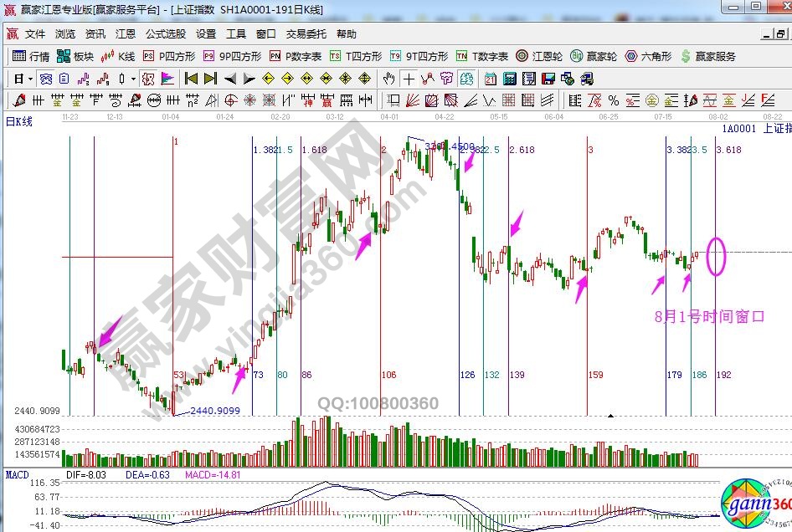Open the calculator icon in the toolbar
Screen dimensions: 792x532
click(x=509, y=79)
